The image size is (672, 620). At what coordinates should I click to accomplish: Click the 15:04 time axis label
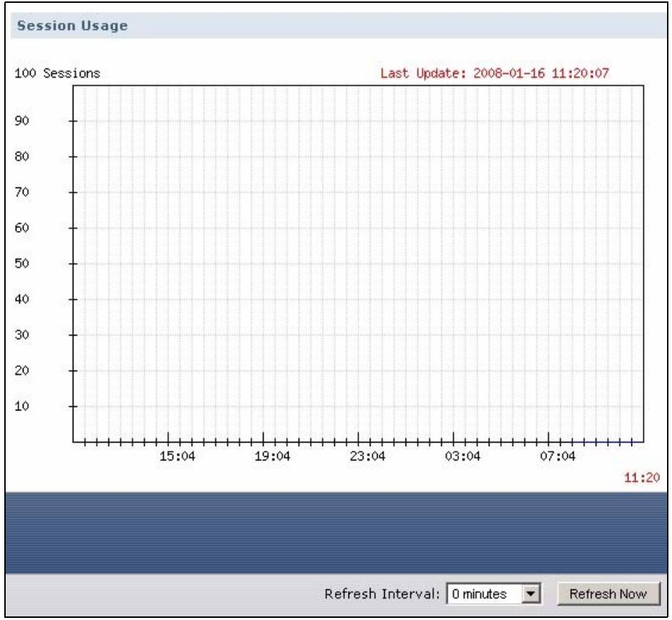coord(177,456)
